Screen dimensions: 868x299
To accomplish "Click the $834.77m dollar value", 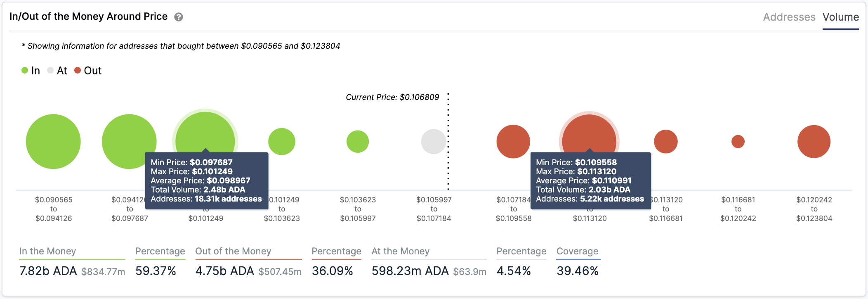I will tap(103, 272).
